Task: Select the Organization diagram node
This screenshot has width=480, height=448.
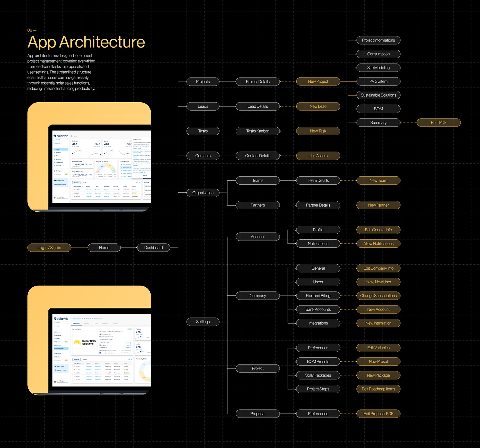Action: tap(203, 193)
